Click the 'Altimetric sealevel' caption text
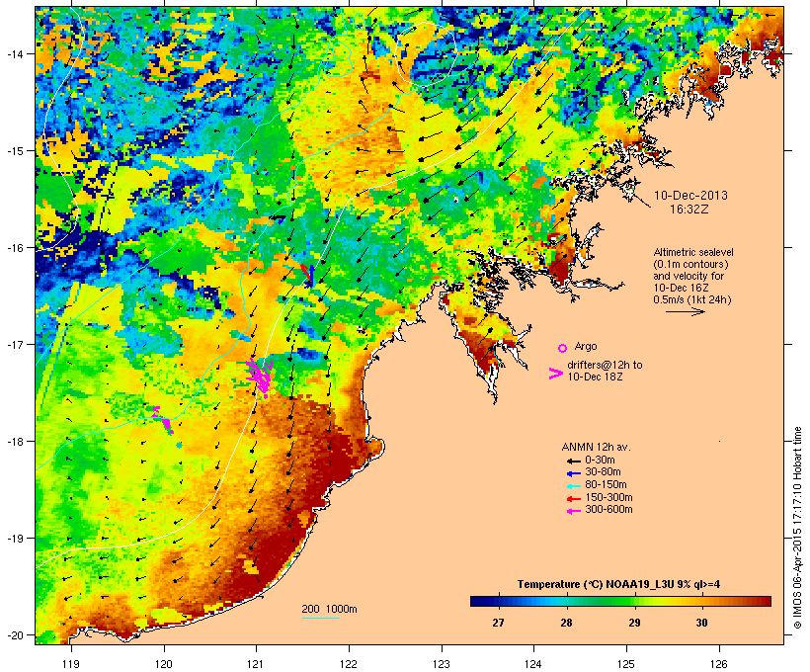The height and width of the screenshot is (672, 810). [x=692, y=252]
